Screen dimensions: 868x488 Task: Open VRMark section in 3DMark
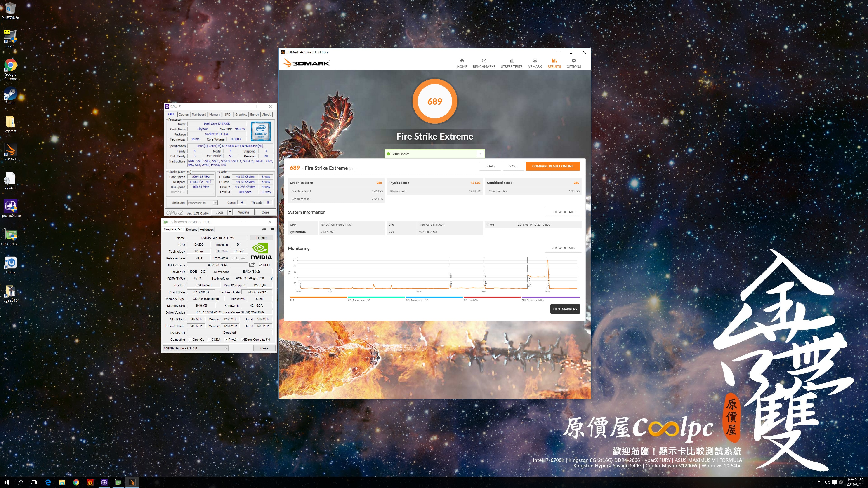[535, 63]
